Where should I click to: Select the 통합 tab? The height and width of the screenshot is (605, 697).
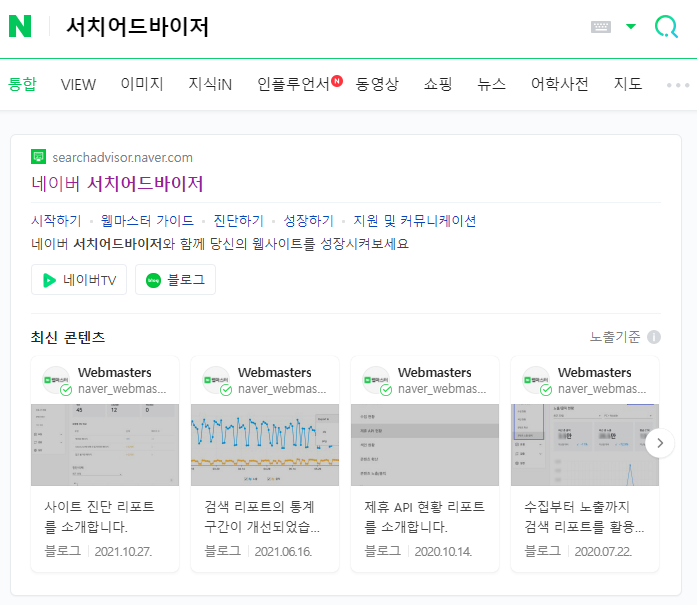click(22, 84)
